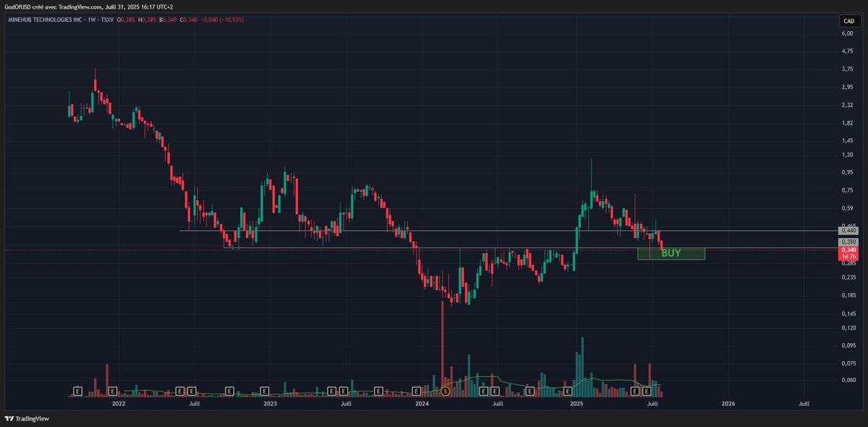The image size is (868, 427).
Task: Click the 0,060 price scale label
Action: [x=848, y=380]
